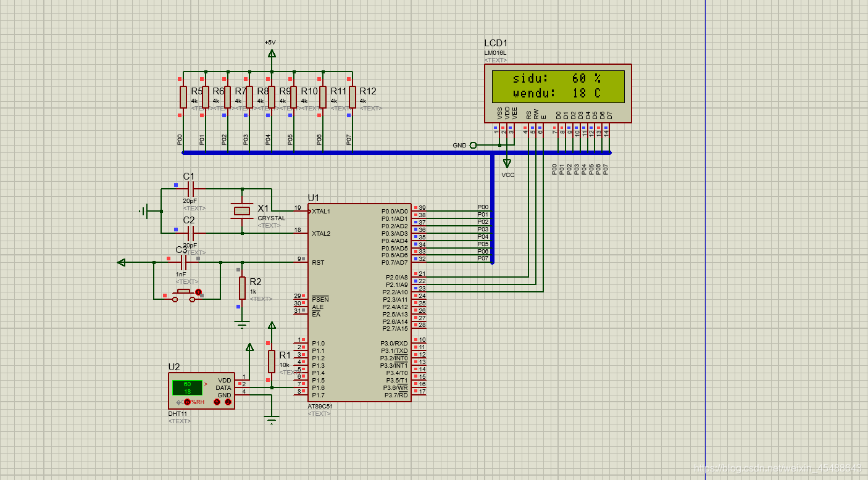Click the terminal arrow left of C3
The height and width of the screenshot is (480, 868).
pyautogui.click(x=122, y=262)
